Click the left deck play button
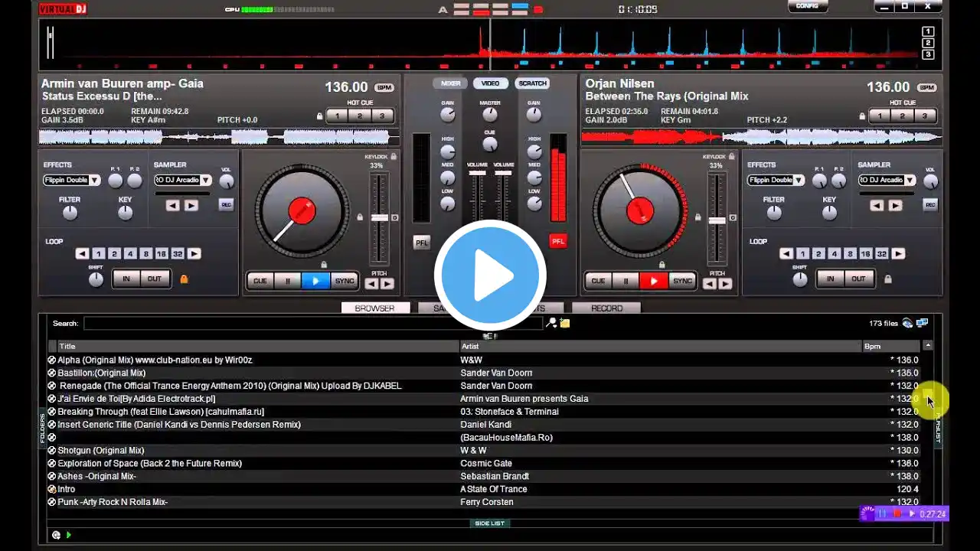The height and width of the screenshot is (551, 980). tap(315, 281)
